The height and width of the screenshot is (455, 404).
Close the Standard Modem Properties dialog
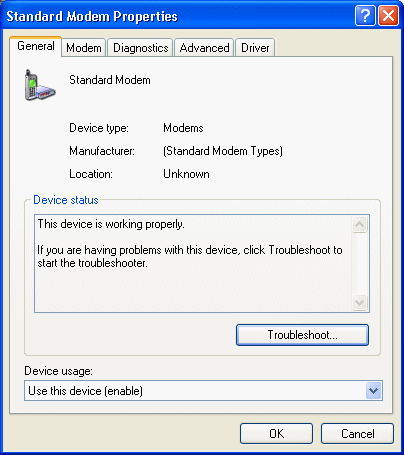[388, 16]
